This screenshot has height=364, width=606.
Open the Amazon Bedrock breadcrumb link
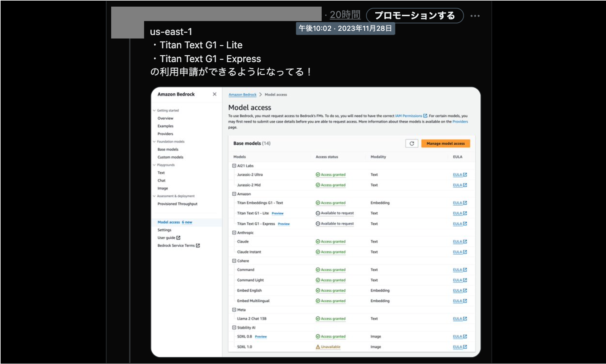pos(242,94)
